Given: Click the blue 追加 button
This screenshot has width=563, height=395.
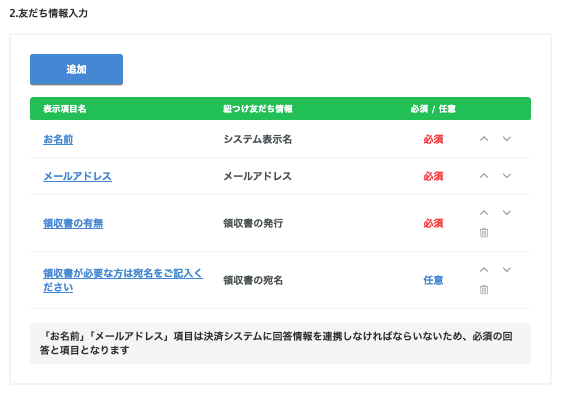Looking at the screenshot, I should click(x=76, y=69).
